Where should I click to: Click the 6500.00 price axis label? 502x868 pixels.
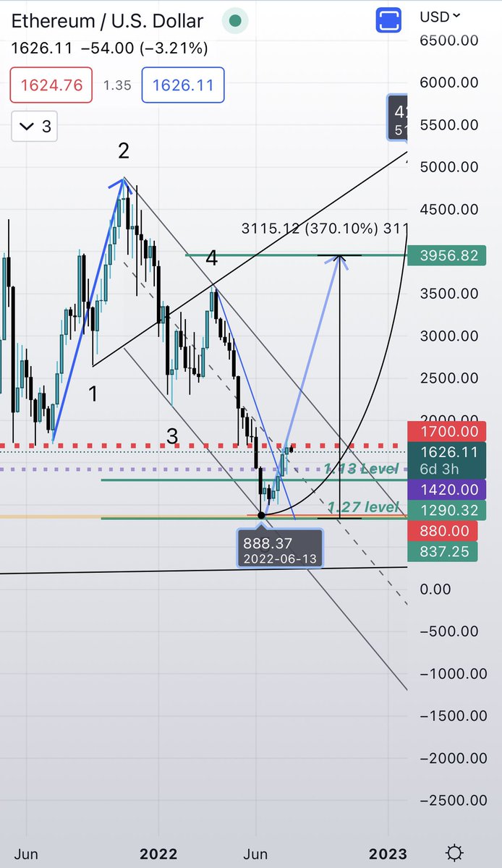[451, 41]
